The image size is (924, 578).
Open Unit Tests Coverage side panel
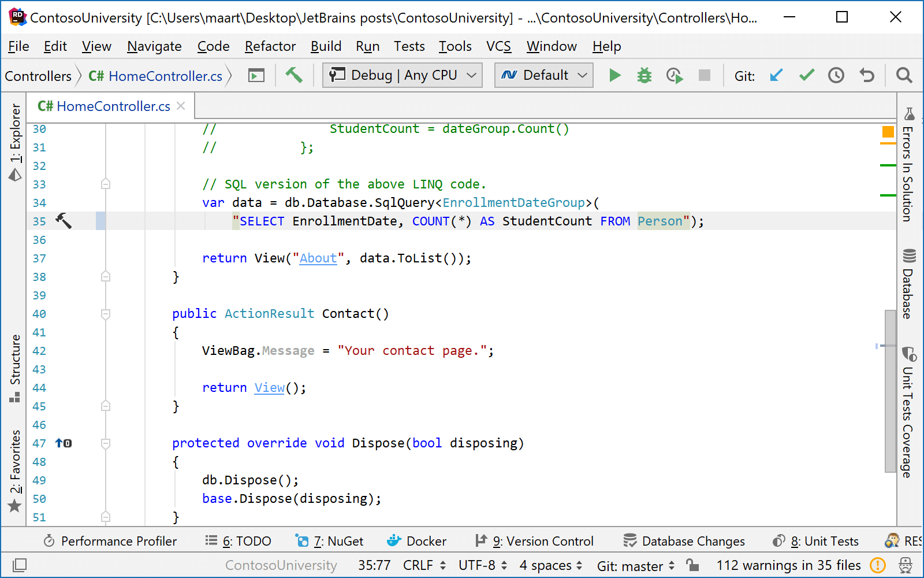click(908, 412)
